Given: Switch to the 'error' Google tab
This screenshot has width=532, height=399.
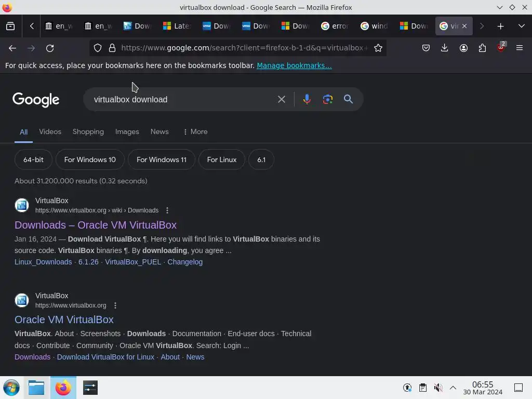Looking at the screenshot, I should click(335, 26).
